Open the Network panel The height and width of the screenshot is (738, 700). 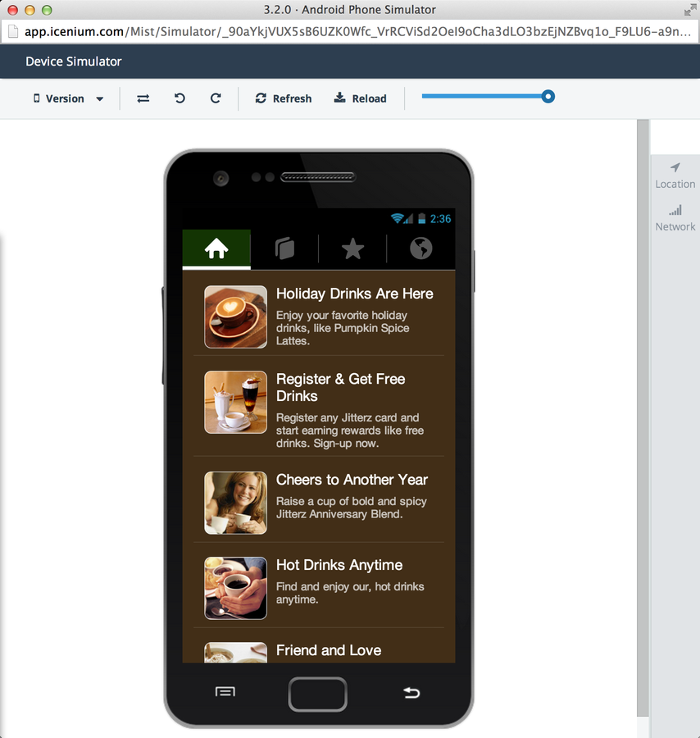(675, 218)
